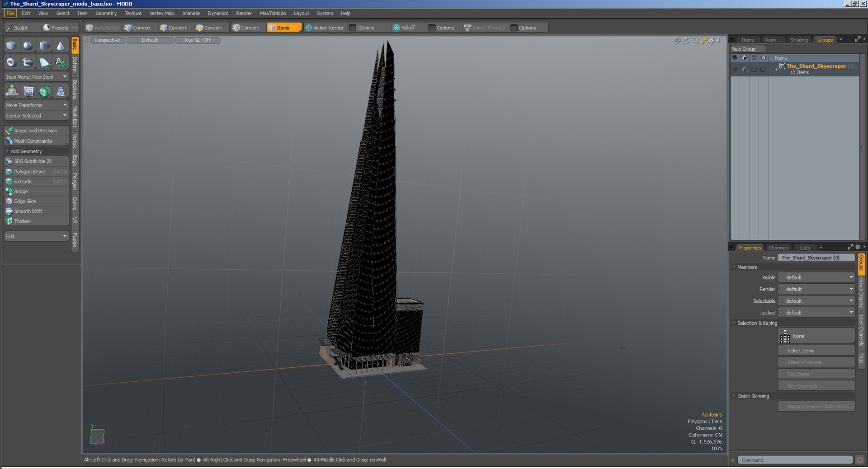Click the Command input field
868x469 pixels.
(x=795, y=460)
